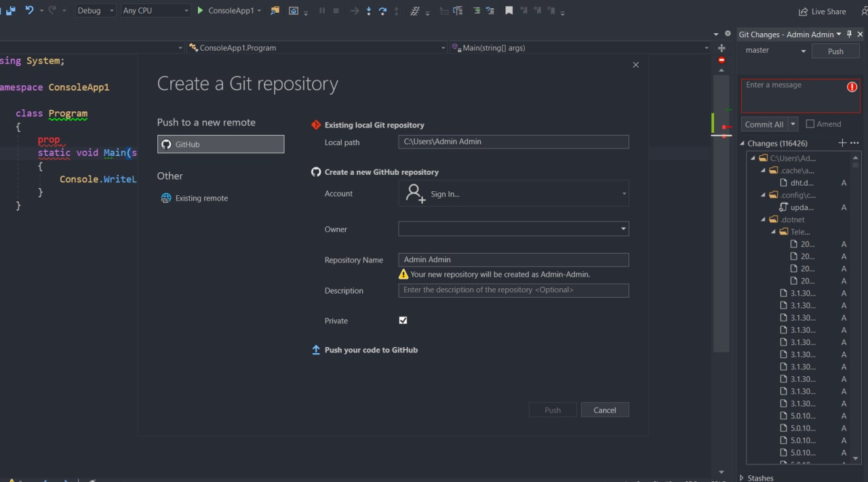The height and width of the screenshot is (482, 868).
Task: Open the ConsoleApp1.Program type dropdown
Action: 317,48
